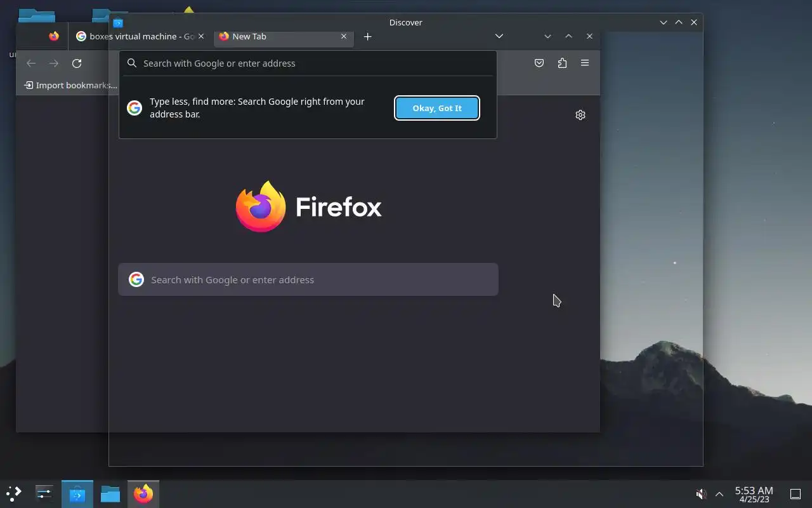Screen dimensions: 812x508
Task: Switch to Discover in the taskbar
Action: (77, 493)
